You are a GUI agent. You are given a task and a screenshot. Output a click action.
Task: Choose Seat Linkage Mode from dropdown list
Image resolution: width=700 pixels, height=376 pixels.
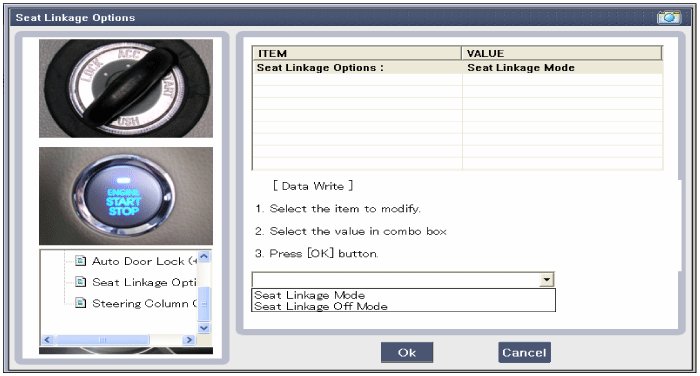(x=309, y=295)
